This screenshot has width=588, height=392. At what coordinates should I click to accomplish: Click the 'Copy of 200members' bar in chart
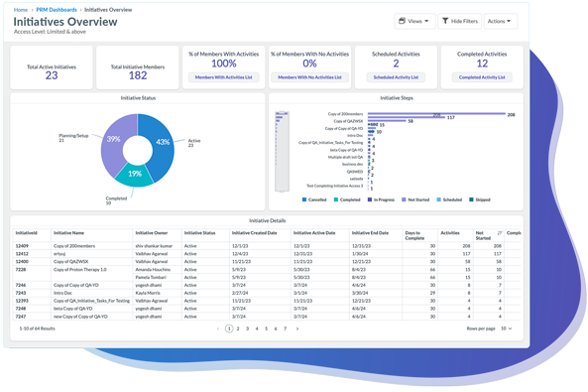436,113
